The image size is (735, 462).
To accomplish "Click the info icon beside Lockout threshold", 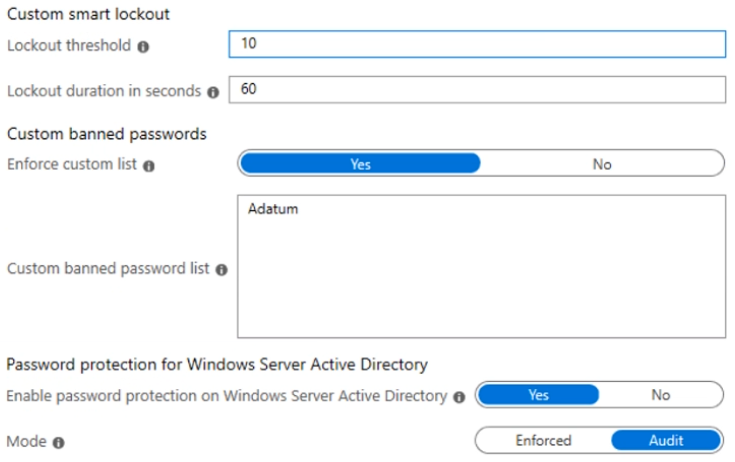I will click(143, 47).
